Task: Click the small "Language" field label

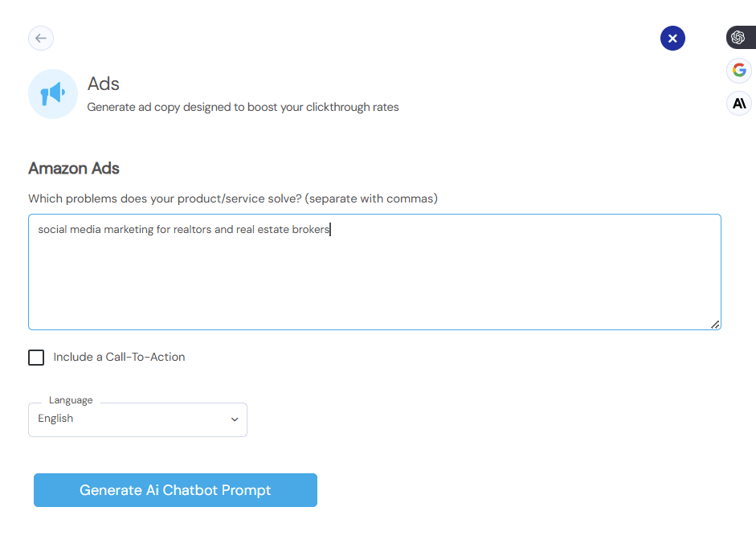Action: [x=71, y=400]
